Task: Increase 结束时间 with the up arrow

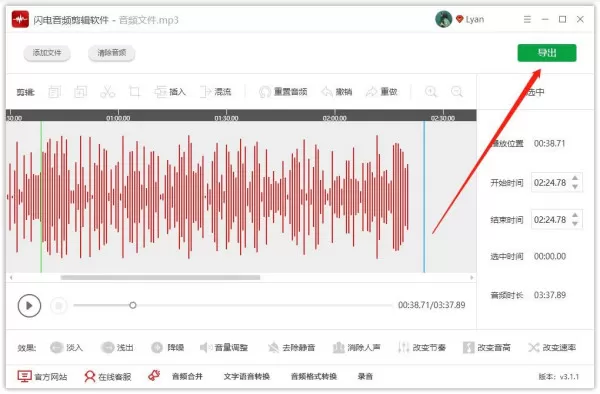Action: coord(575,215)
